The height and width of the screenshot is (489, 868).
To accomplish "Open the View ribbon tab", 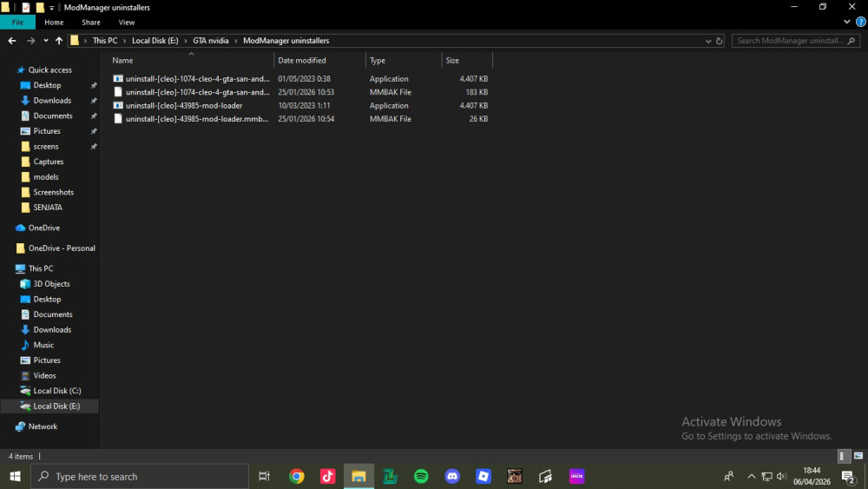I will coord(126,23).
